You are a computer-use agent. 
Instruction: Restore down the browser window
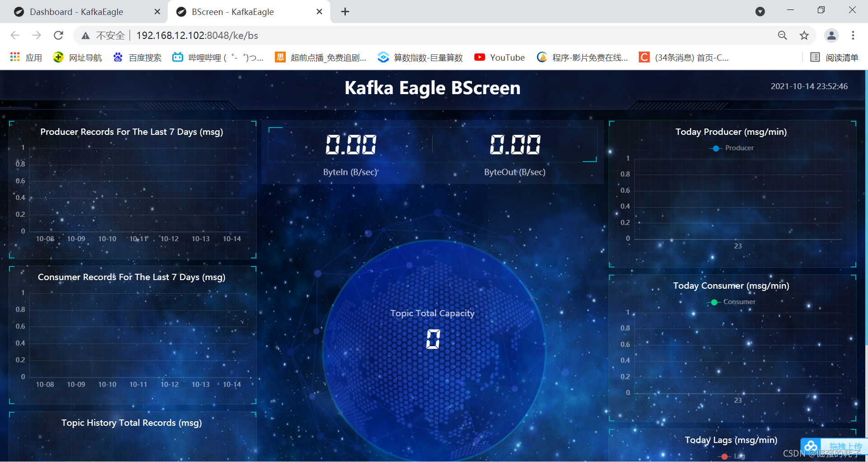pos(821,10)
